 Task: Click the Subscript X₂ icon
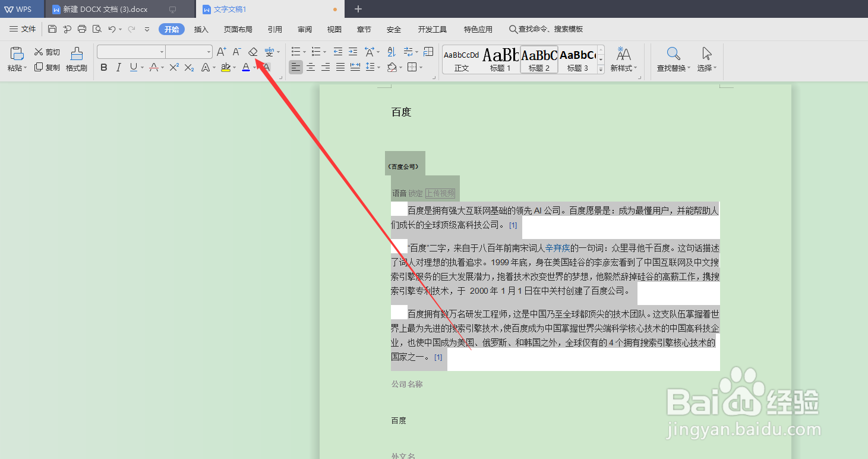189,67
